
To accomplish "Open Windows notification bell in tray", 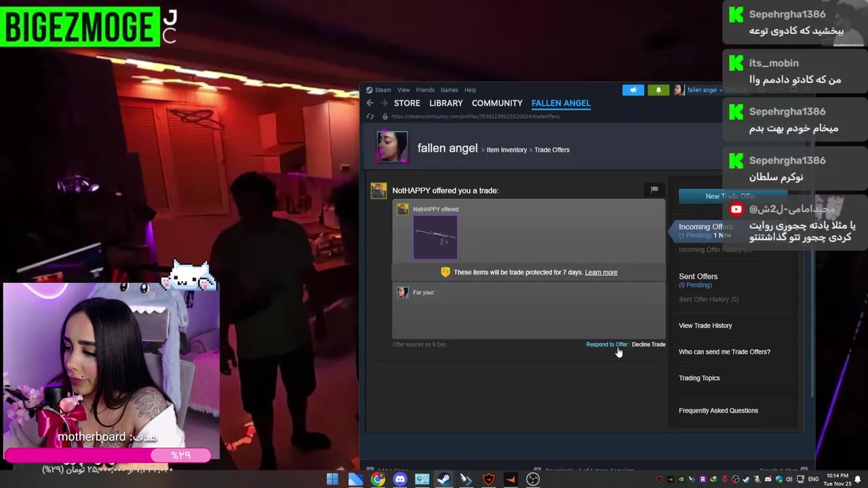I will click(857, 480).
